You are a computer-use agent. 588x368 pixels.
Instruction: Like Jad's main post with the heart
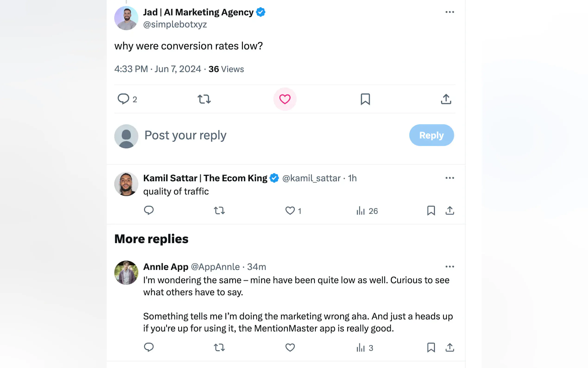click(x=285, y=99)
